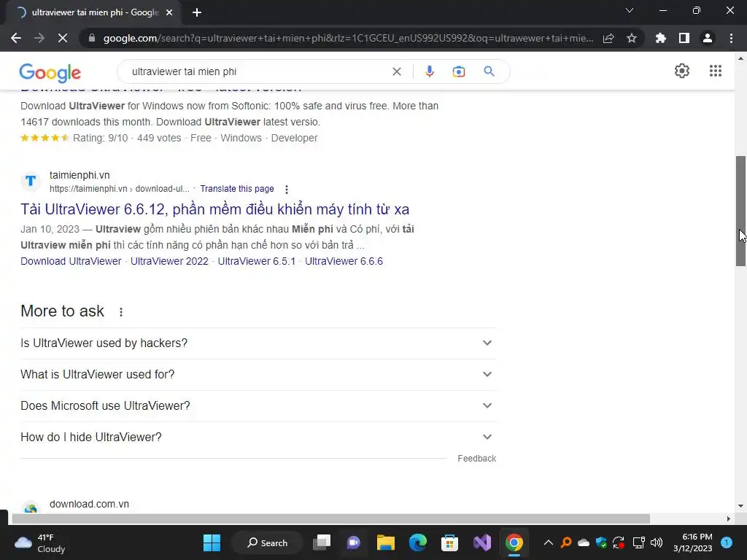The width and height of the screenshot is (747, 560).
Task: Open a new tab with the plus button
Action: 197,12
